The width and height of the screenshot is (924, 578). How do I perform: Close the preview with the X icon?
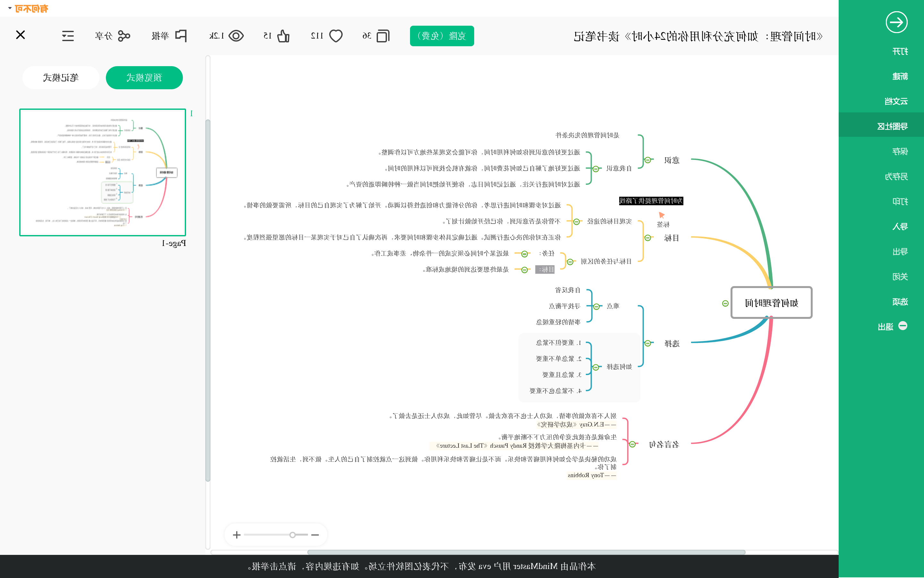[21, 35]
